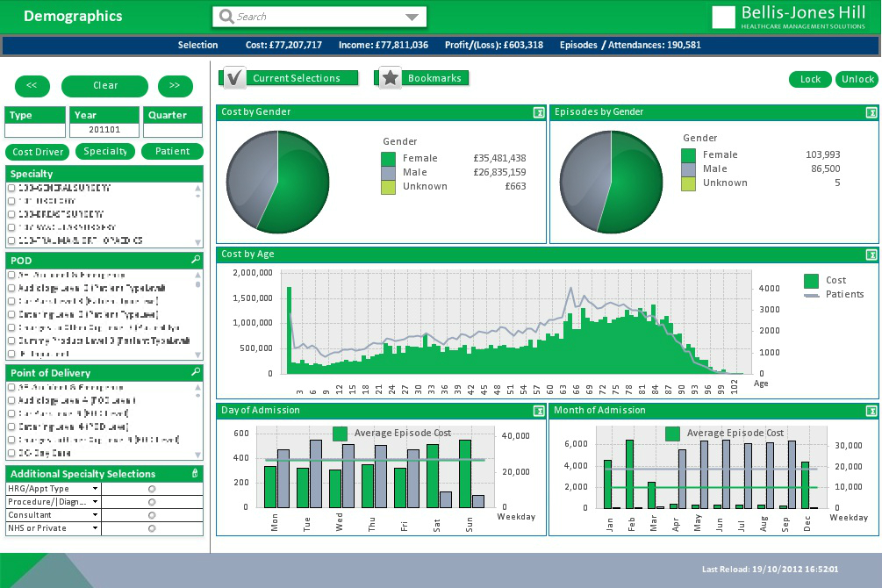Open search in Point of Delivery list
The width and height of the screenshot is (882, 588).
(196, 373)
